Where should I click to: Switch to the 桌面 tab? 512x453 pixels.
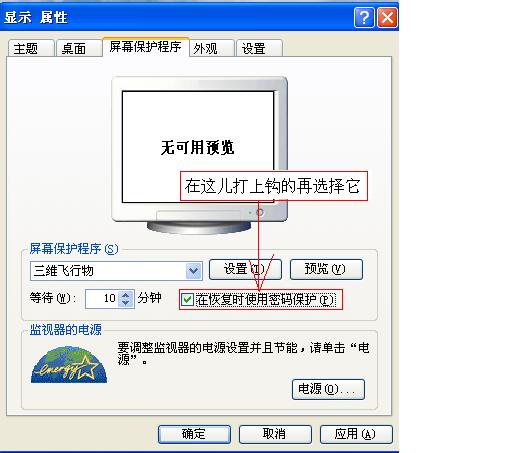pyautogui.click(x=79, y=48)
